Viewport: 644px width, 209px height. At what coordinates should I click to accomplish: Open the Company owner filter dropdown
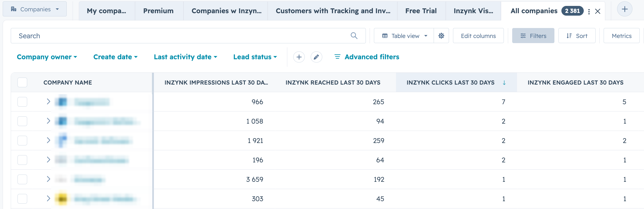tap(47, 57)
